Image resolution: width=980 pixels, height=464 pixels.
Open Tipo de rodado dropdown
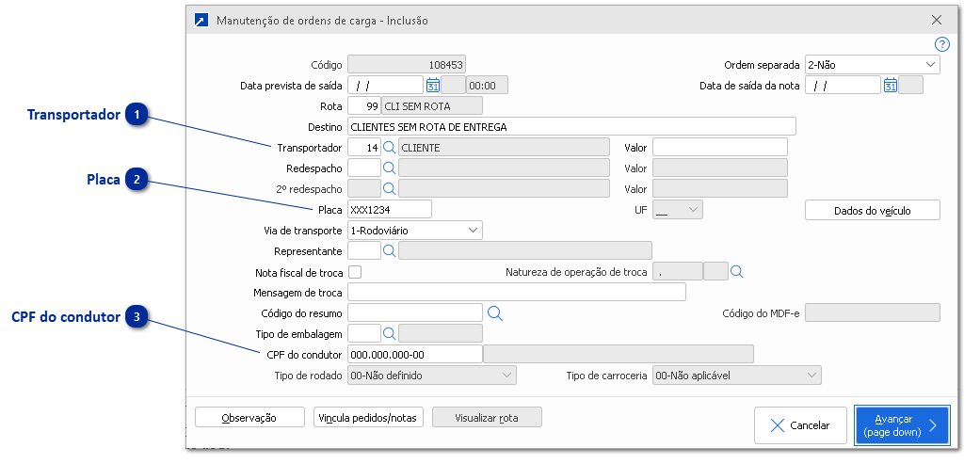pyautogui.click(x=432, y=376)
